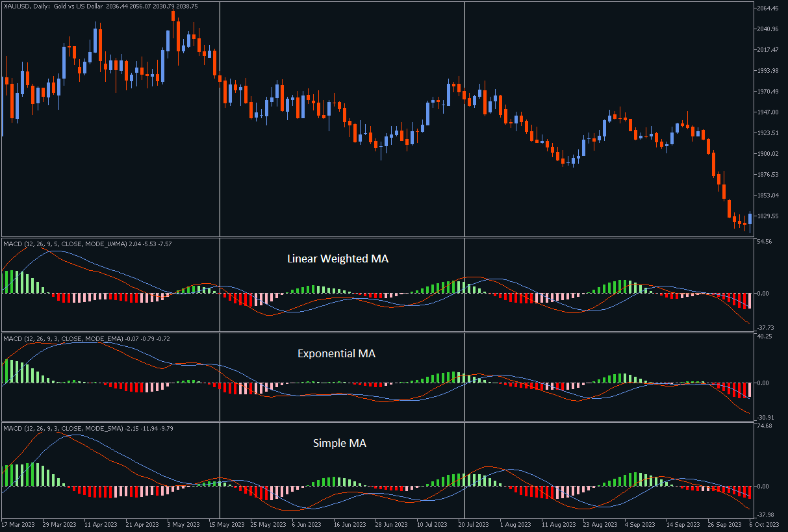Screen dimensions: 788x532
Task: Click the 1900.02 price on the scale
Action: pos(767,154)
